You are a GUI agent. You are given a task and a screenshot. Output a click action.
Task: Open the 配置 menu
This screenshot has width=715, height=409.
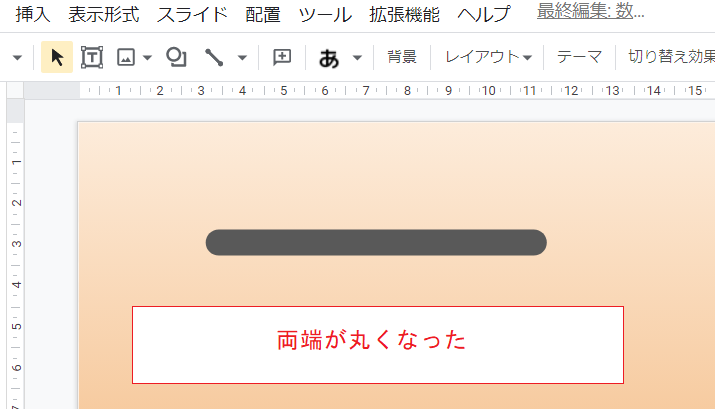pos(263,15)
